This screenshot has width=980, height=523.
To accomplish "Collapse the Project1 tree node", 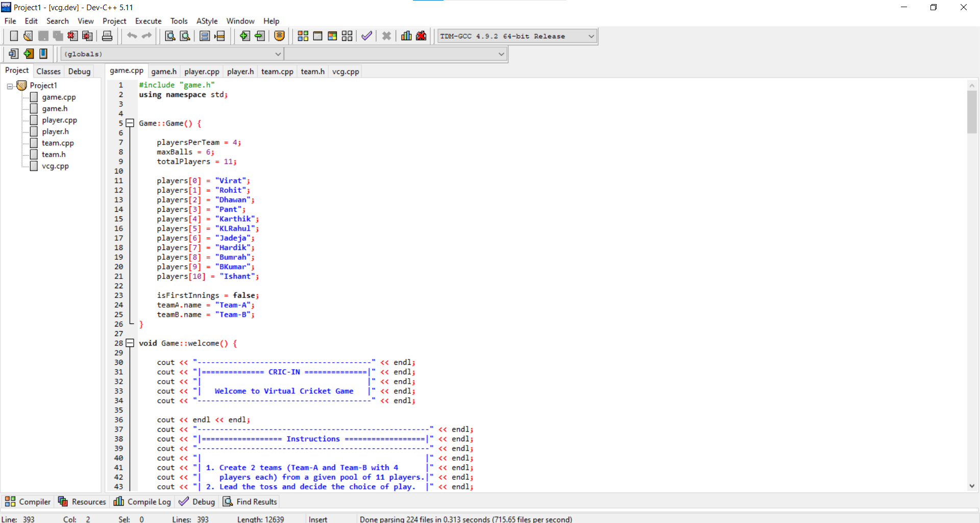I will pyautogui.click(x=9, y=85).
